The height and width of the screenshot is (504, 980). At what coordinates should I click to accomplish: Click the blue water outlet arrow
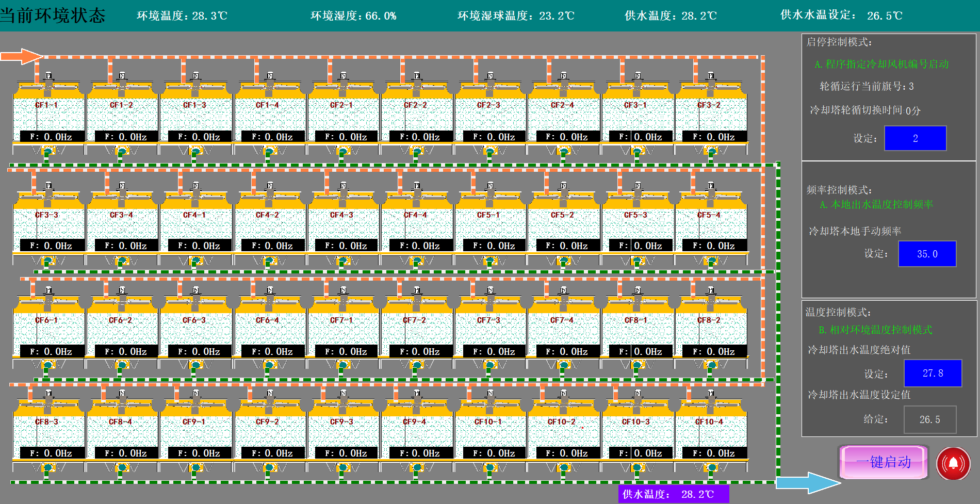click(807, 483)
